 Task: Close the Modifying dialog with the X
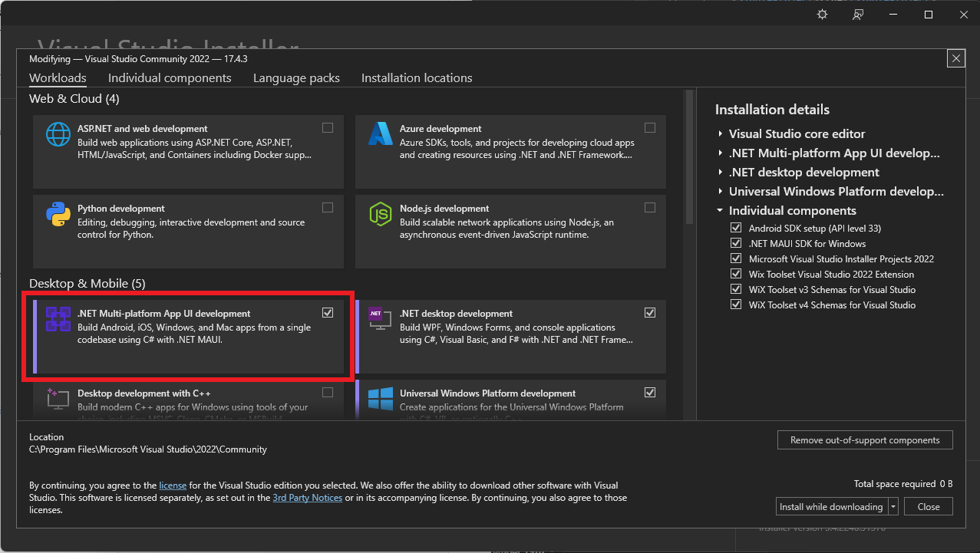click(x=955, y=58)
